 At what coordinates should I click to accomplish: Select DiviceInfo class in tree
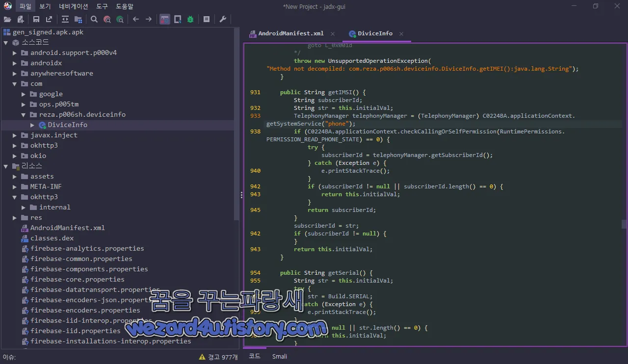click(x=68, y=125)
